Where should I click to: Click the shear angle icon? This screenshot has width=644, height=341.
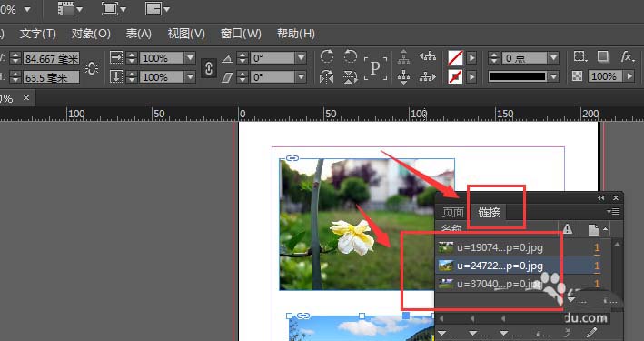(x=227, y=77)
